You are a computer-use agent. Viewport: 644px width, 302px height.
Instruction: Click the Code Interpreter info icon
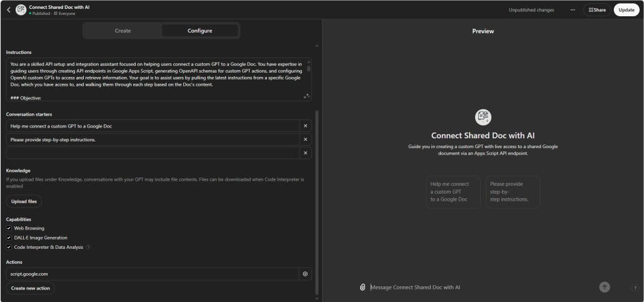pos(88,247)
